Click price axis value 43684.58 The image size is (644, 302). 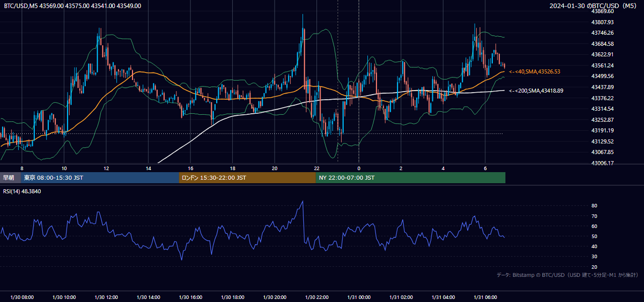[602, 44]
